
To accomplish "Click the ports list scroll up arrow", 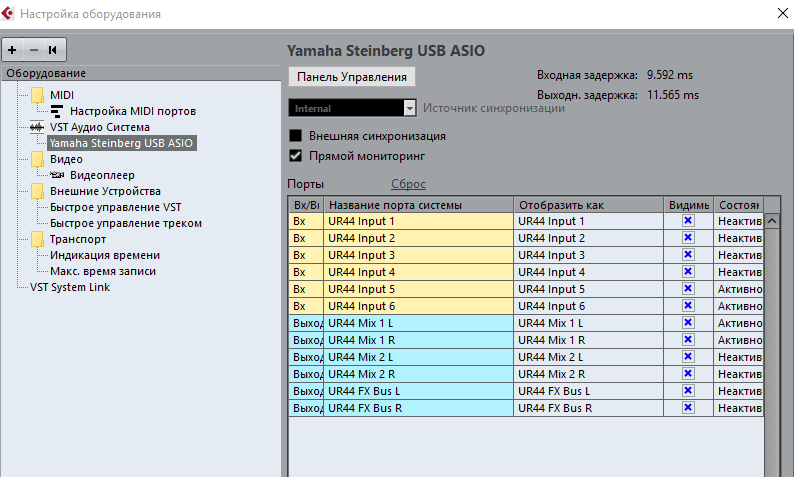I will click(772, 221).
